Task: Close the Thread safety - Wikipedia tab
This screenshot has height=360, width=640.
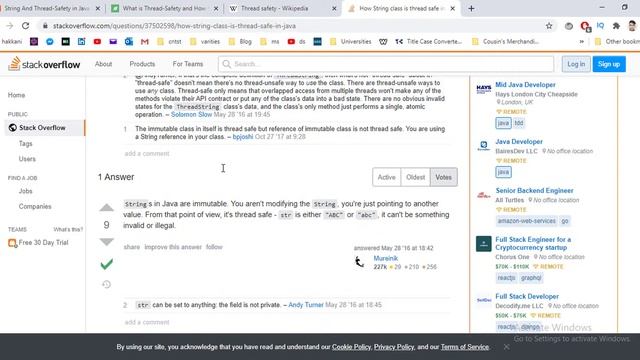Action: coord(334,8)
